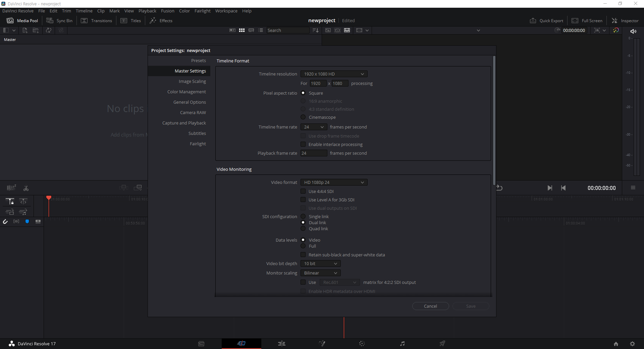
Task: Open Video format dropdown
Action: click(x=334, y=182)
